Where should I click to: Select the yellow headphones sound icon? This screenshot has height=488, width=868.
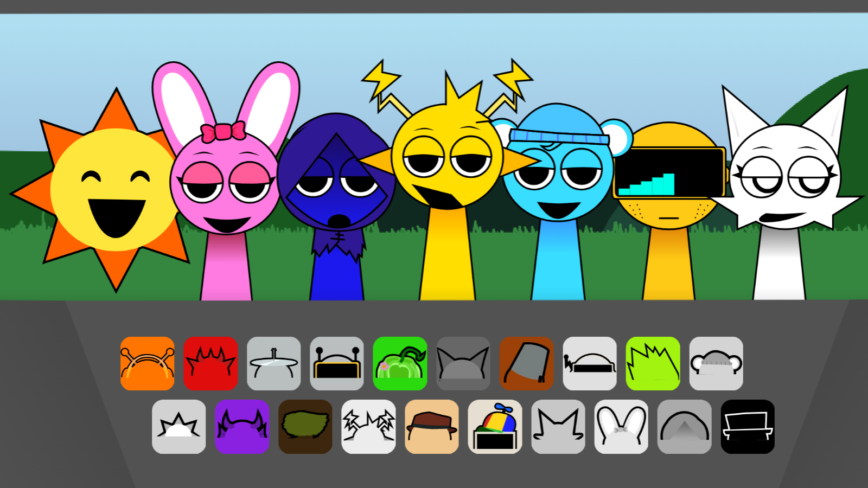coord(336,363)
